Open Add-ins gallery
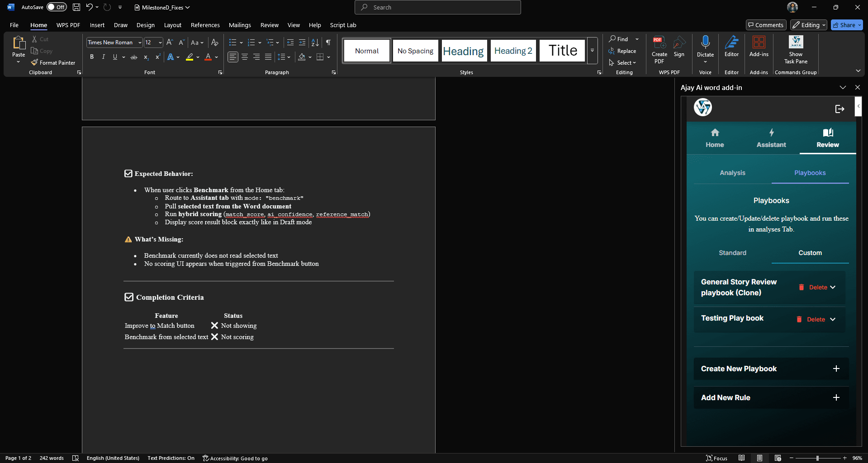Screen dimensions: 868x463 pos(759,47)
